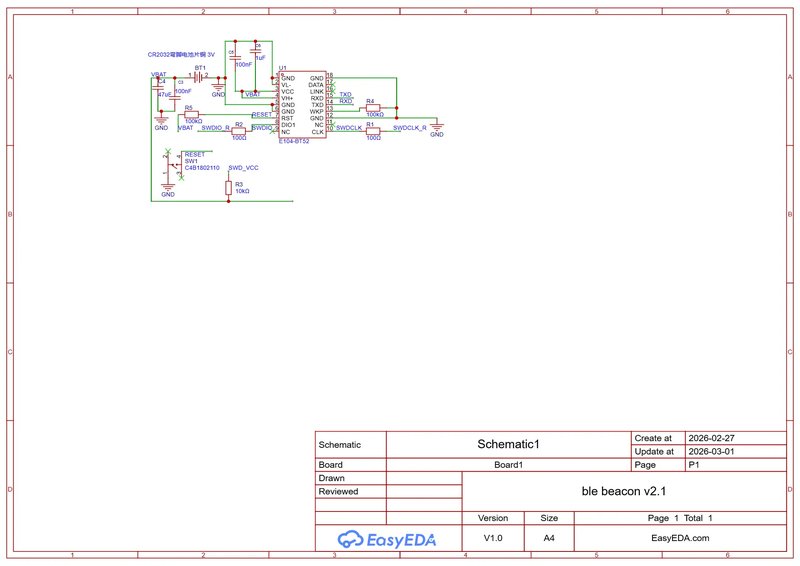Select the R3 10kΩ resistor symbol
Screen dimensions: 800x566
[229, 188]
